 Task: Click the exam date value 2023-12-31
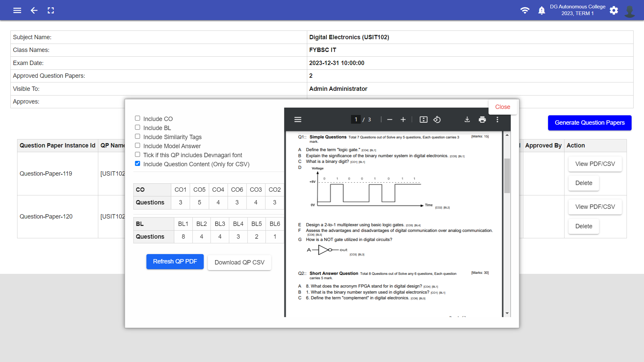click(337, 63)
